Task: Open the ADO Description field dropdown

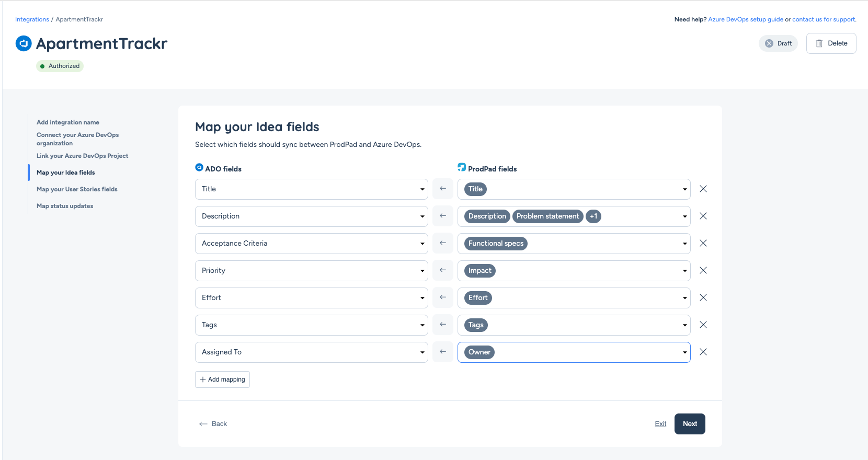Action: click(x=312, y=216)
